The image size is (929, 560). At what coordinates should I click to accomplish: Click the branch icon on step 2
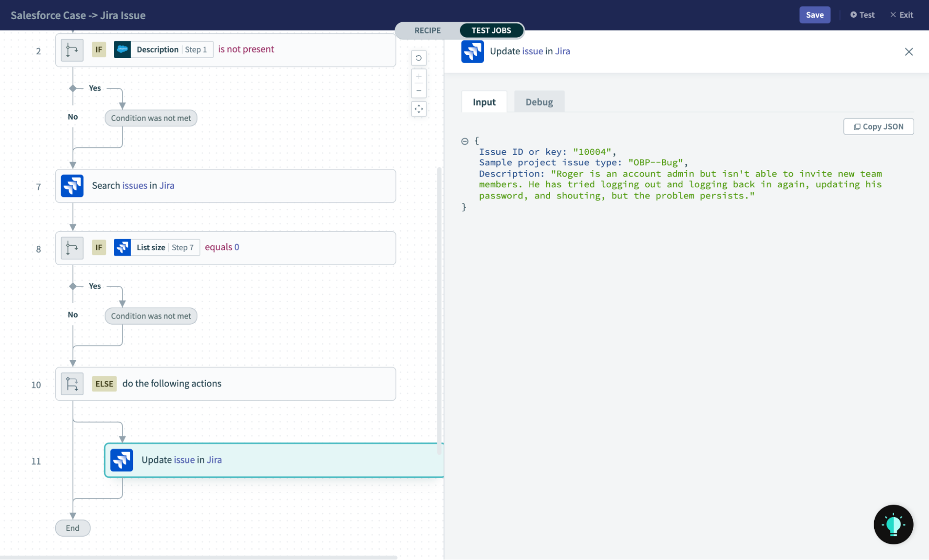(72, 50)
